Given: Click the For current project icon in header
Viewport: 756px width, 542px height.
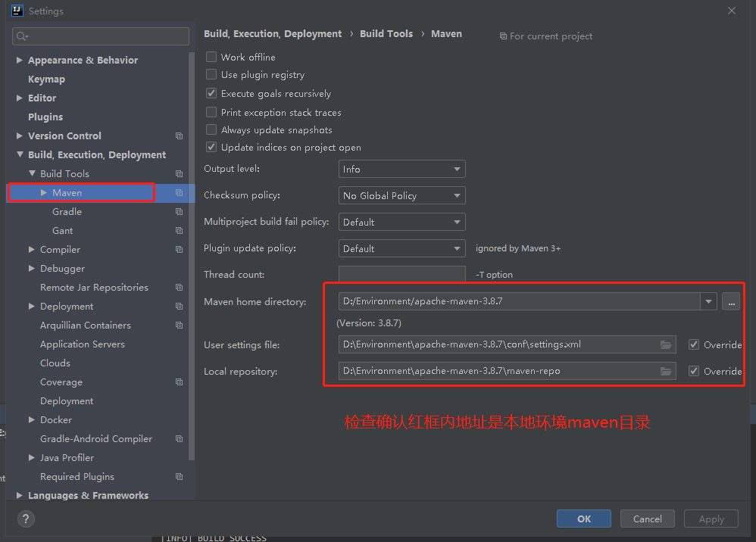Looking at the screenshot, I should tap(503, 36).
